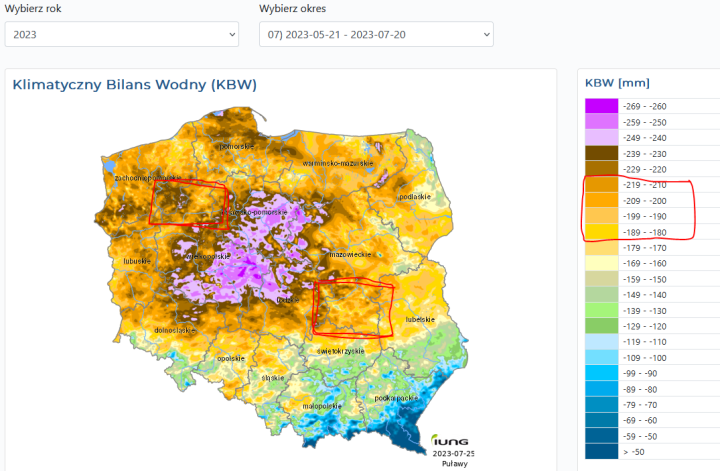Select the yellow -189 to -180 legend swatch
Screen dimensions: 720x471
tap(601, 233)
